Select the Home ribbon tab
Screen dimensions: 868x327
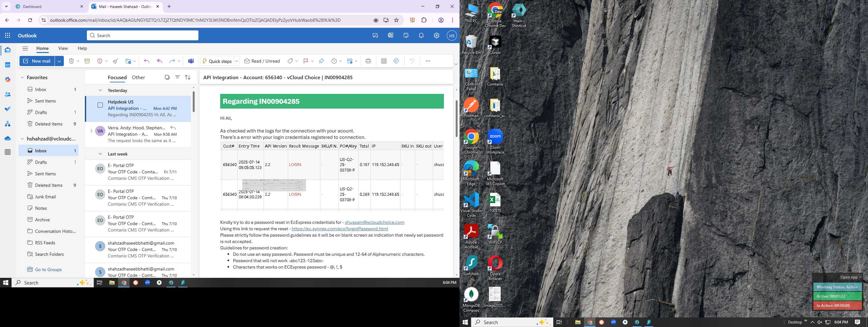(42, 49)
